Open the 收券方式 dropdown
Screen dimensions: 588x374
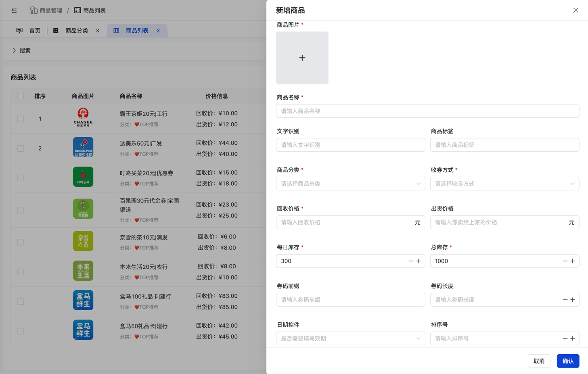pyautogui.click(x=504, y=184)
